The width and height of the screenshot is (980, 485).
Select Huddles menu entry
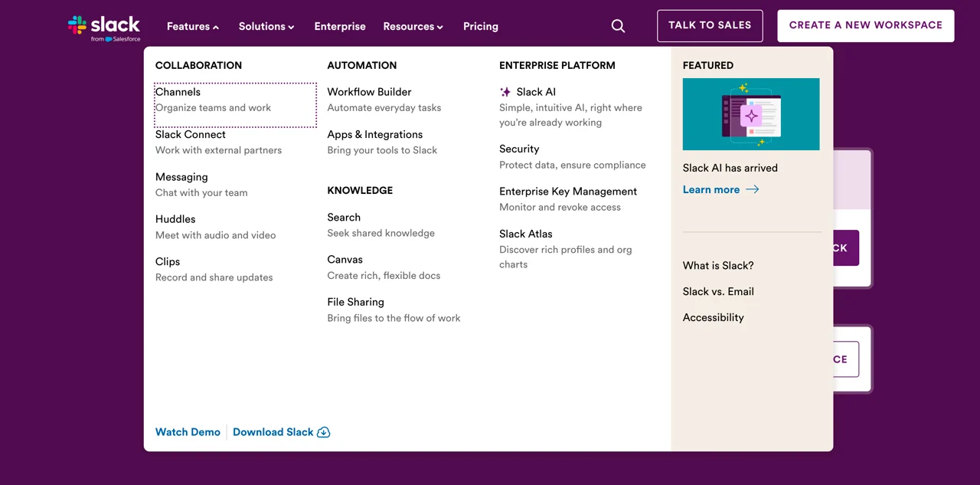[175, 219]
